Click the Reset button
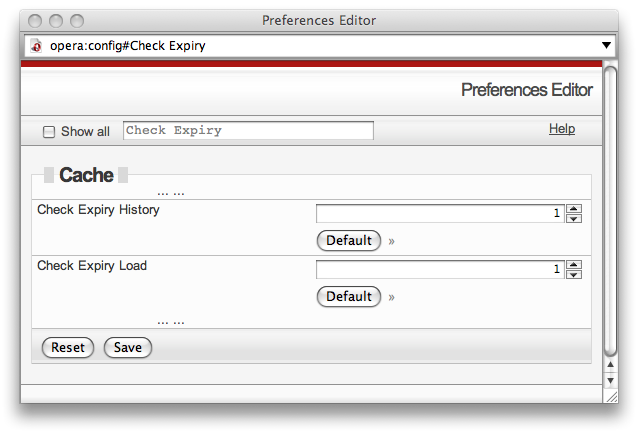Image resolution: width=638 pixels, height=433 pixels. tap(68, 348)
